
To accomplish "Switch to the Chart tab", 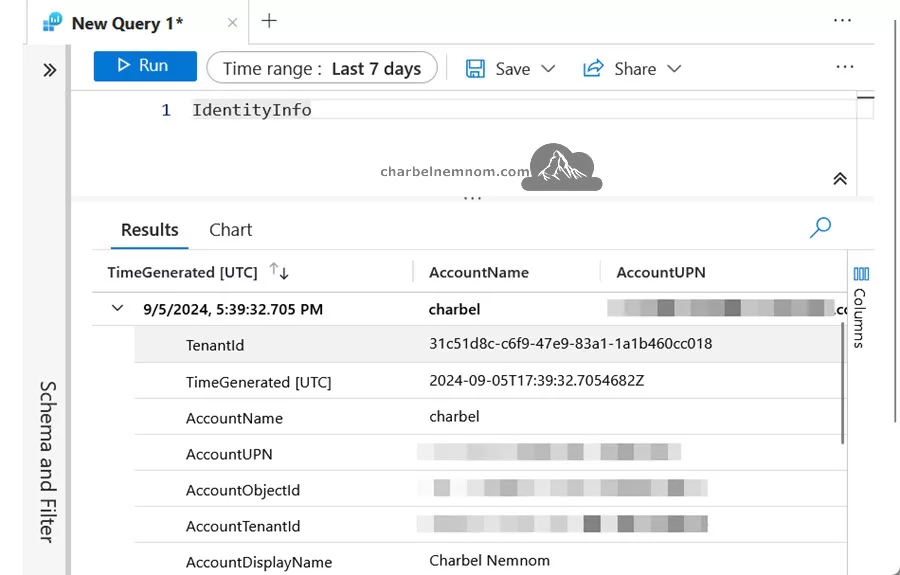I will (x=230, y=230).
